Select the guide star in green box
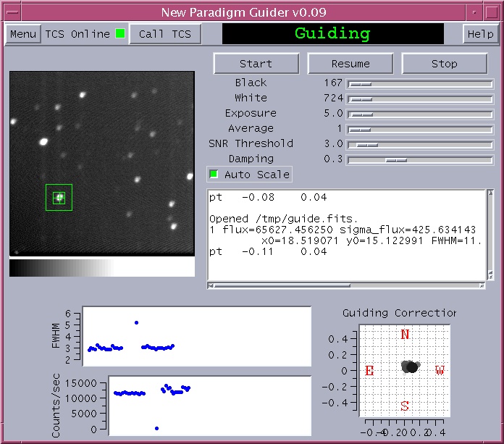Screen dimensions: 504x444 [59, 197]
